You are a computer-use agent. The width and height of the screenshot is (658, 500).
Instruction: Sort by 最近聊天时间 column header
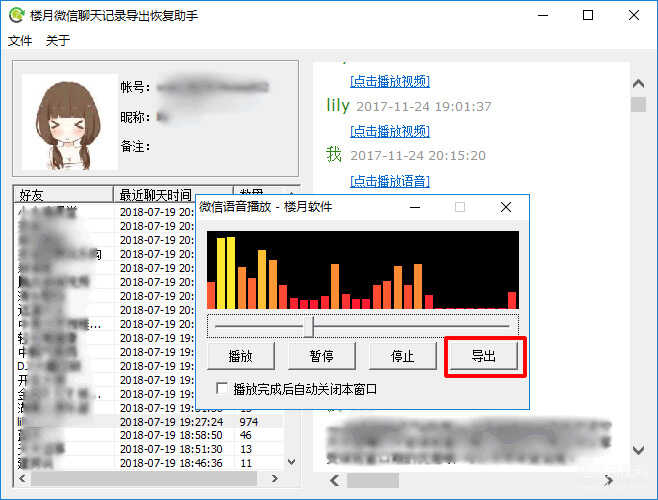(173, 195)
